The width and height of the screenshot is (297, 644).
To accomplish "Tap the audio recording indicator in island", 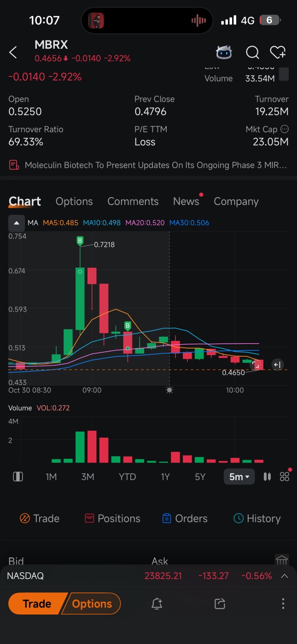I will [x=198, y=20].
